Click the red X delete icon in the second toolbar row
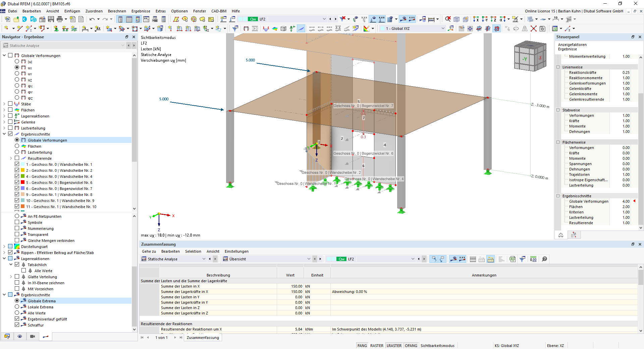 534,29
